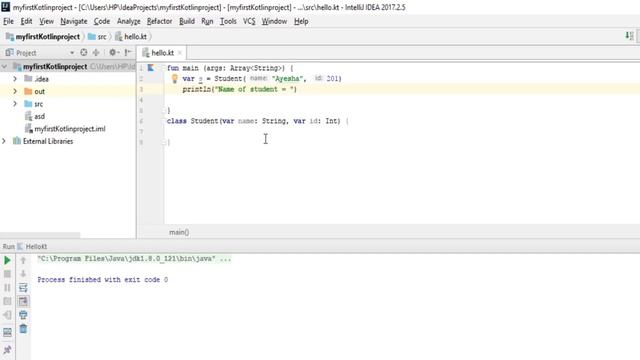The height and width of the screenshot is (360, 640).
Task: Toggle soft-wraps in console
Action: click(x=23, y=288)
